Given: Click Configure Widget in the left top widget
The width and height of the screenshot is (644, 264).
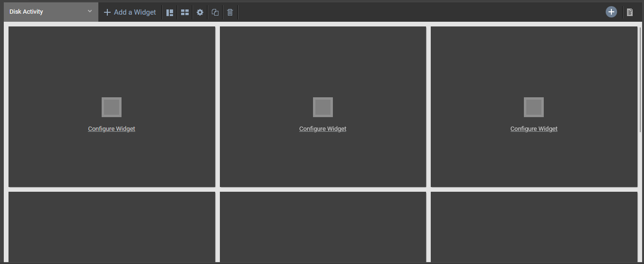Looking at the screenshot, I should pyautogui.click(x=112, y=128).
